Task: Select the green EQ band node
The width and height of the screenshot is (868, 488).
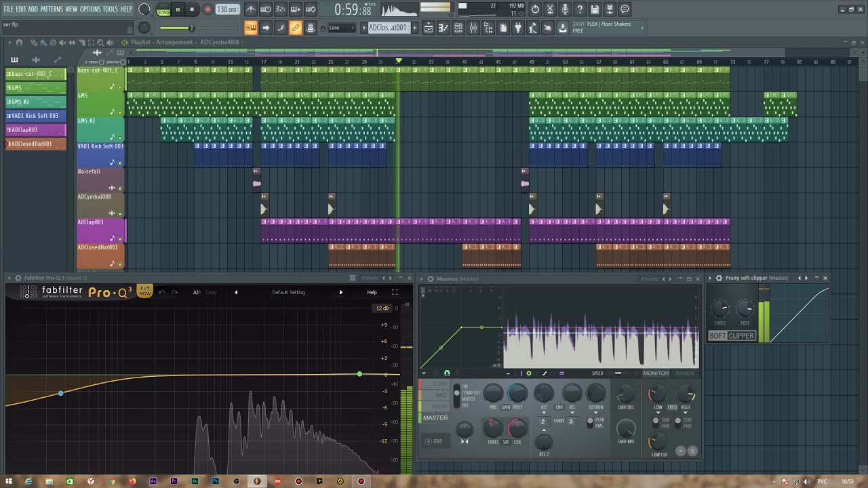Action: pyautogui.click(x=359, y=374)
